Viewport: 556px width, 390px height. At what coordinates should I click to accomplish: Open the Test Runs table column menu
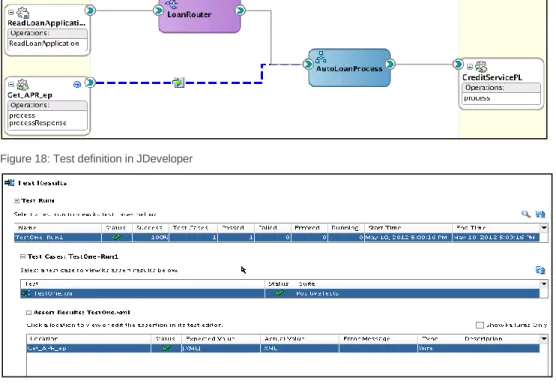(x=544, y=228)
